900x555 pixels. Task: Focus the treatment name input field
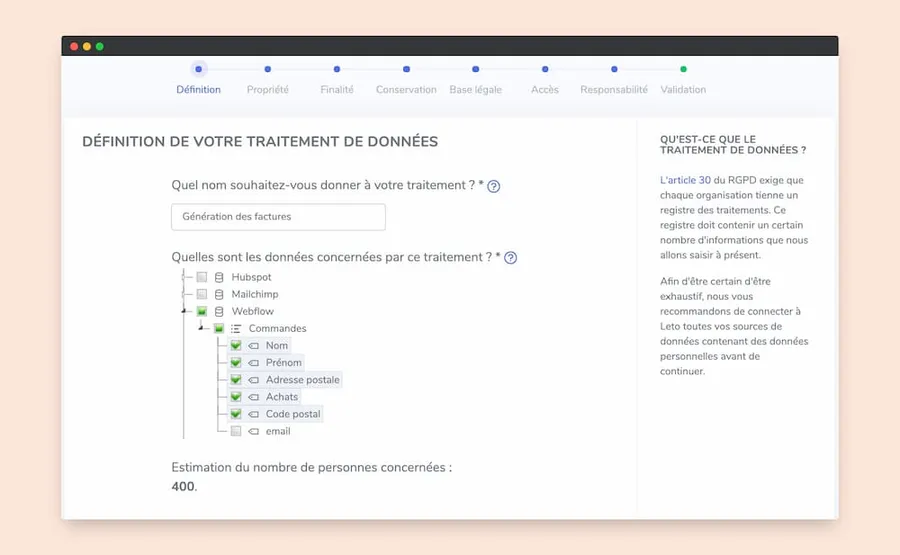pyautogui.click(x=278, y=217)
